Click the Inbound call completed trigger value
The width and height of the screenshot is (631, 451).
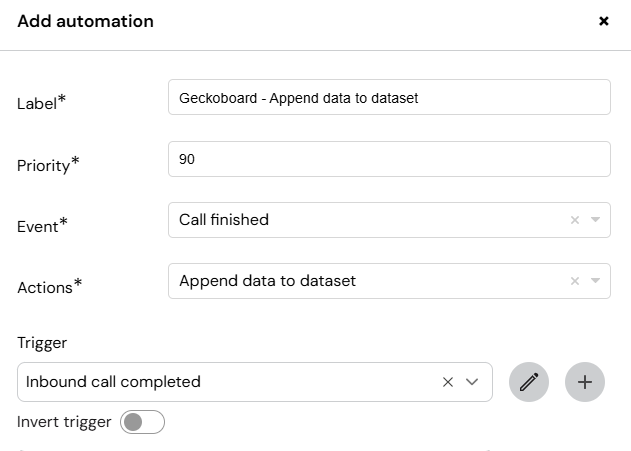tap(113, 382)
